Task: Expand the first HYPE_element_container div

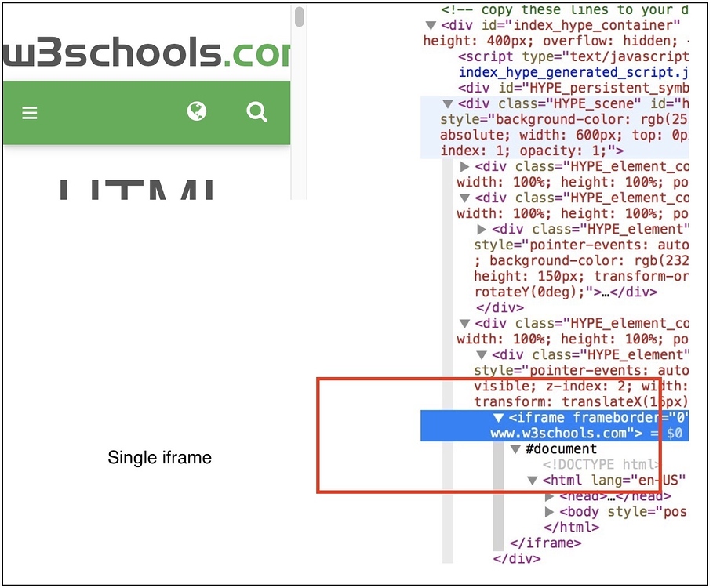Action: (465, 166)
